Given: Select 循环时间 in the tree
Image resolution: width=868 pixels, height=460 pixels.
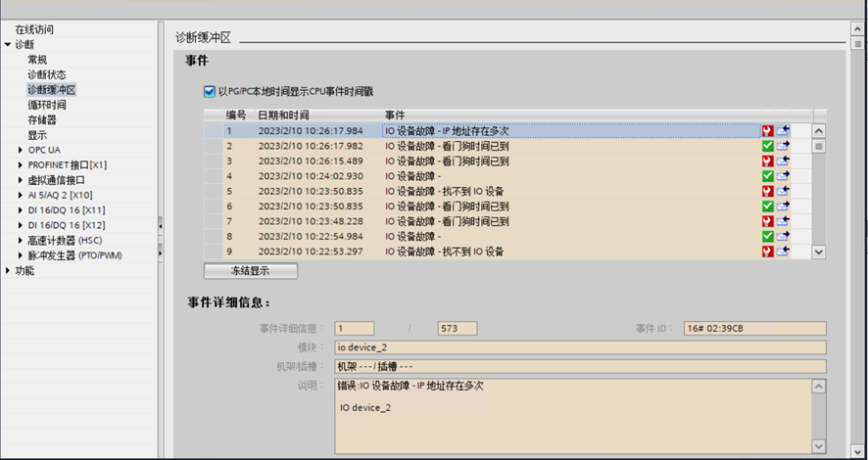Looking at the screenshot, I should pos(47,105).
